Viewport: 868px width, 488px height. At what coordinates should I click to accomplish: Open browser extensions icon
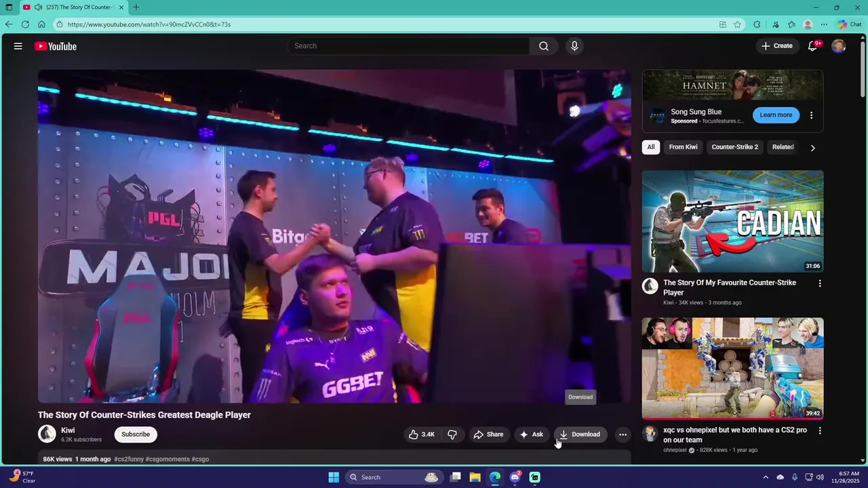pos(757,24)
